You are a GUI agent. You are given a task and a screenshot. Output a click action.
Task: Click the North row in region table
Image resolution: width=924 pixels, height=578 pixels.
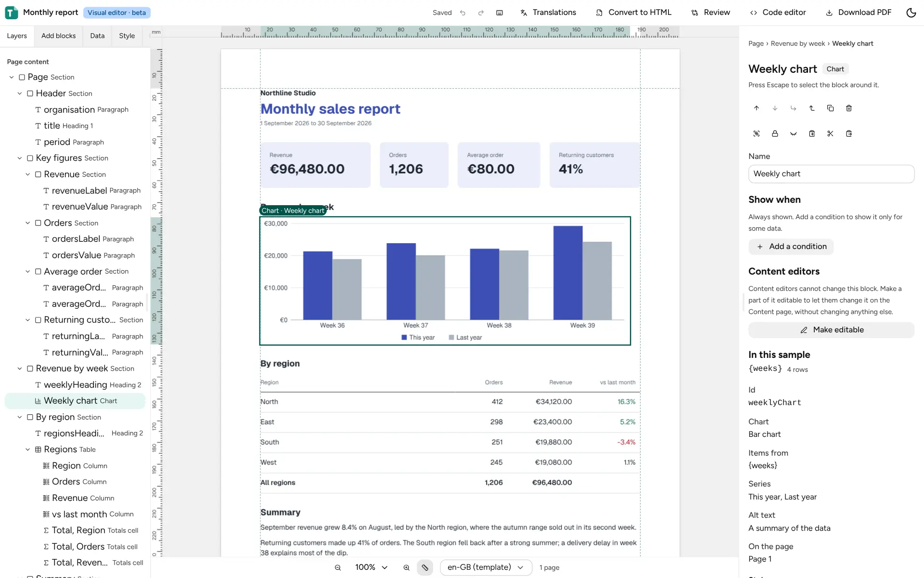pos(450,402)
